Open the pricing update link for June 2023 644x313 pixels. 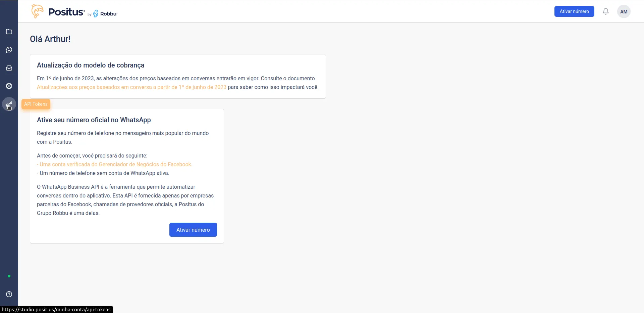131,87
